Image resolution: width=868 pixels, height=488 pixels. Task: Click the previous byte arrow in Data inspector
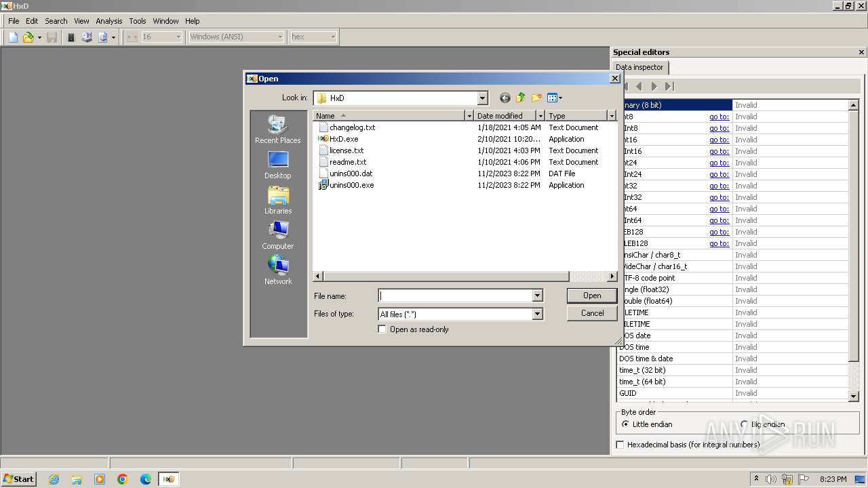pyautogui.click(x=639, y=86)
